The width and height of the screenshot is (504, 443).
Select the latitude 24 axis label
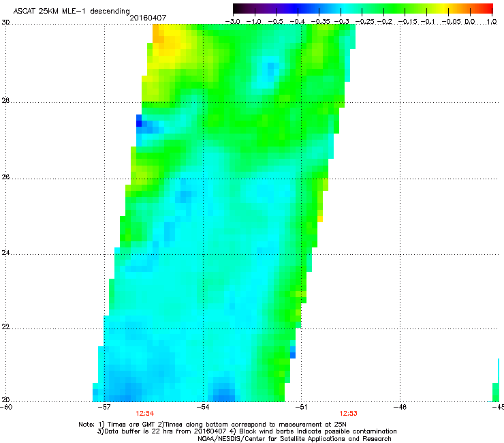pyautogui.click(x=5, y=253)
